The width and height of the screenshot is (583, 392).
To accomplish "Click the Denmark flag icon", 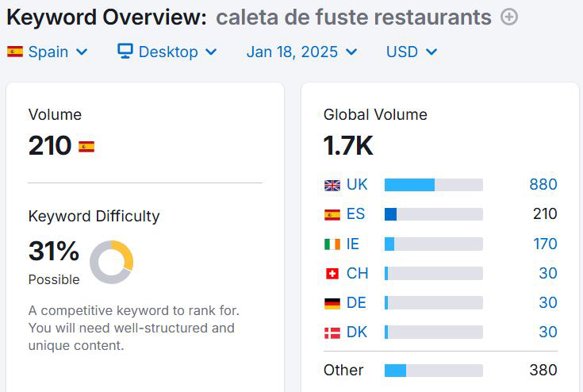I will pyautogui.click(x=332, y=332).
